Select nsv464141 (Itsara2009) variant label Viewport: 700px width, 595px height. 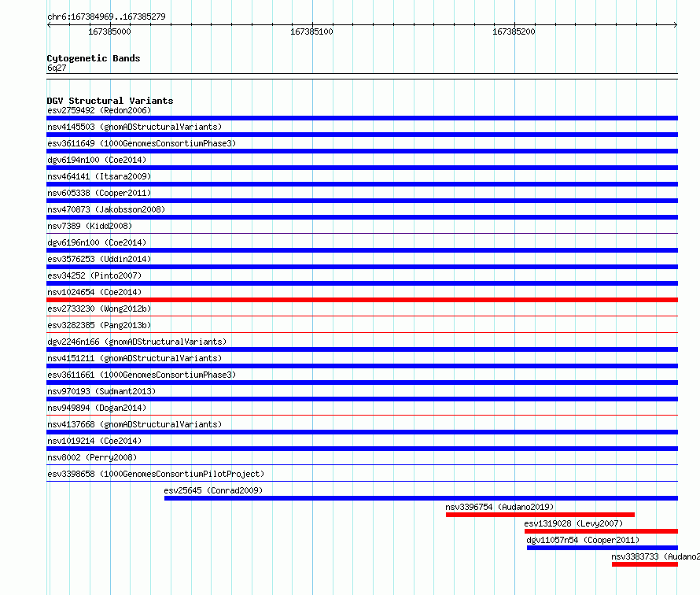coord(99,176)
